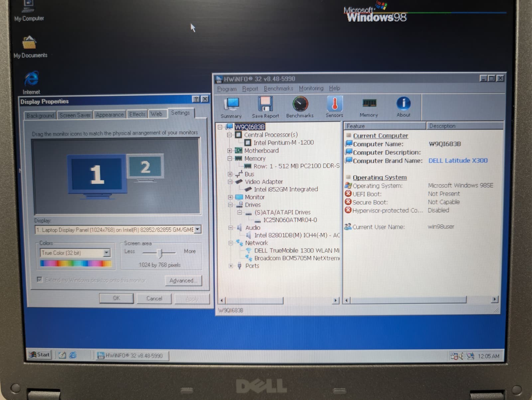Launch Benchmarks from the HWiNFO toolbar
532x400 pixels.
click(300, 107)
